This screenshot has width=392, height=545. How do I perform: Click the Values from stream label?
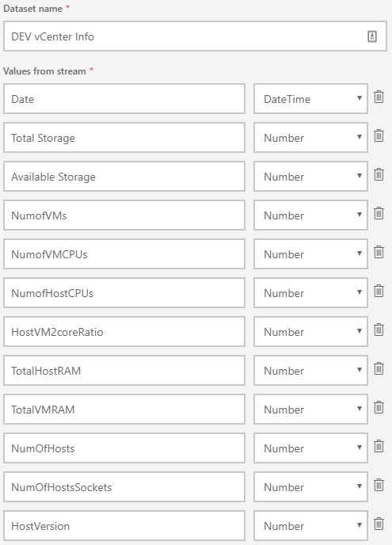click(44, 71)
